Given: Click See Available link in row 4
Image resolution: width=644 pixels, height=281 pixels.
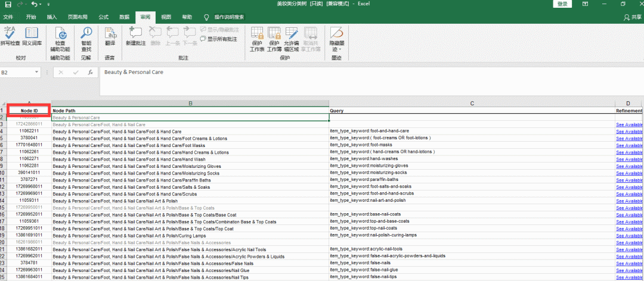Looking at the screenshot, I should [629, 131].
